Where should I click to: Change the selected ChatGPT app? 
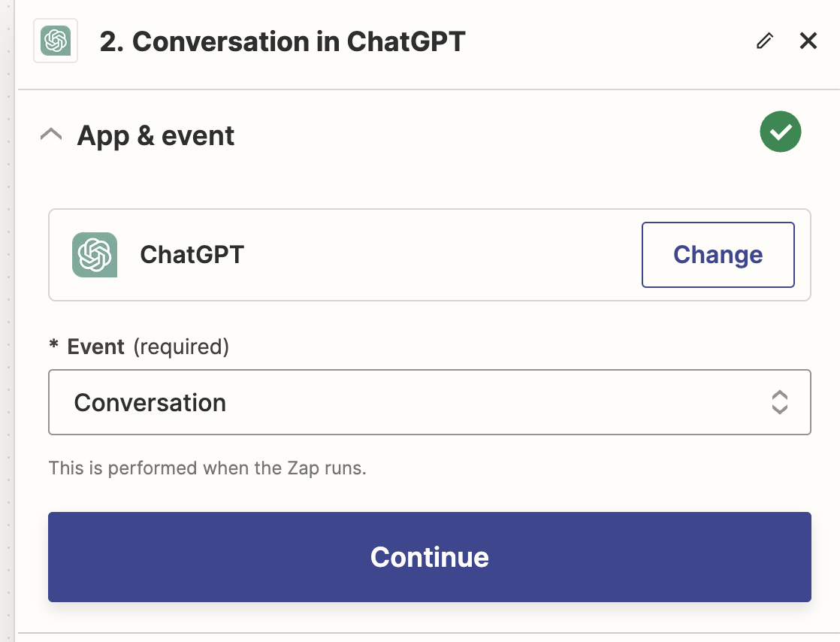tap(718, 255)
